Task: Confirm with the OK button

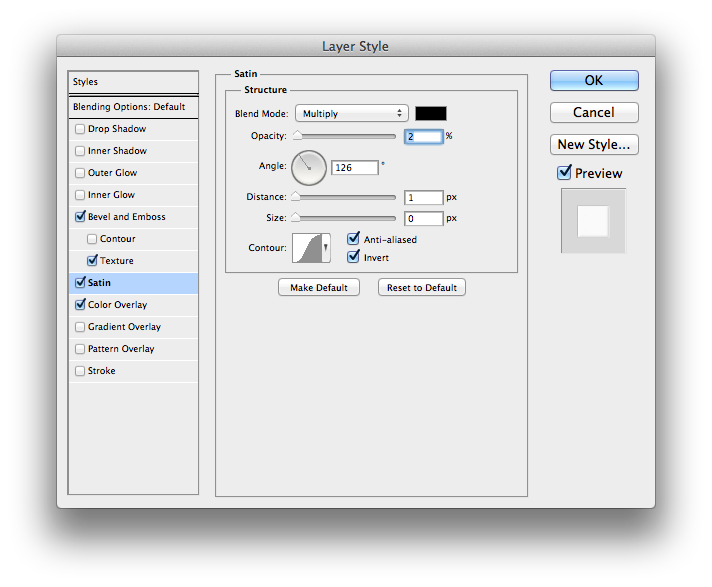Action: click(594, 80)
